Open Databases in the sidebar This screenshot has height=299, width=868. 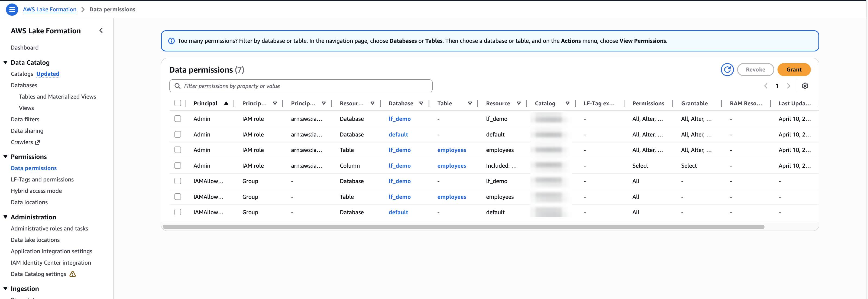click(x=24, y=86)
